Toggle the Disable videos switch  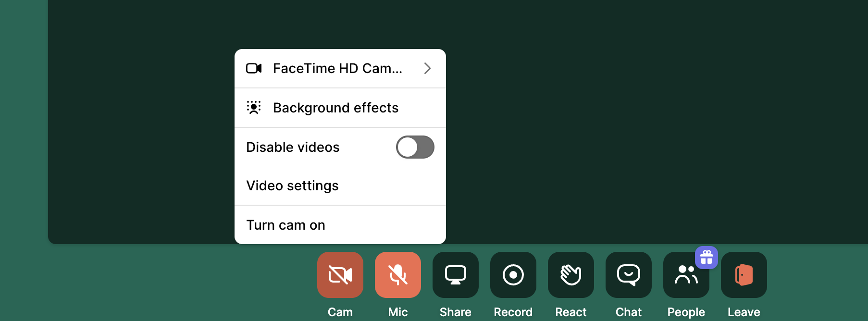[415, 147]
